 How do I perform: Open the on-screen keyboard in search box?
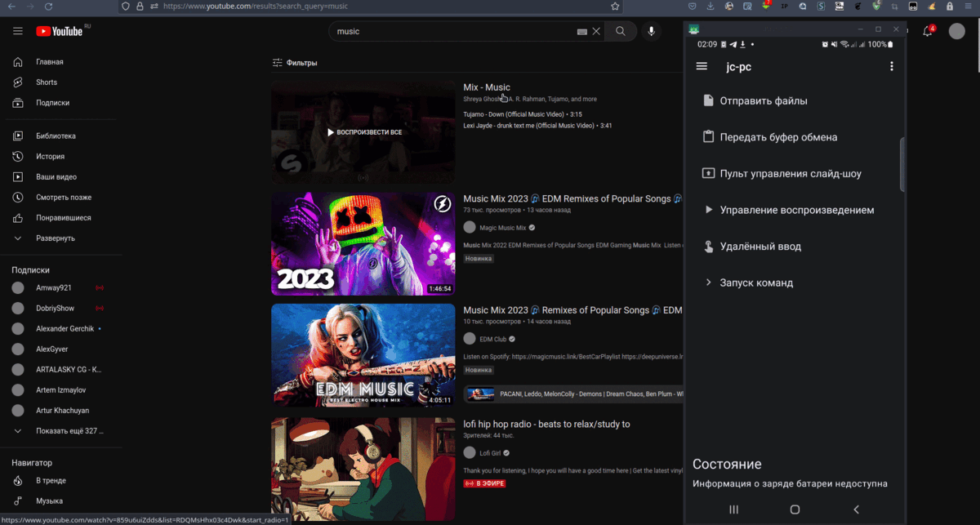(x=582, y=31)
